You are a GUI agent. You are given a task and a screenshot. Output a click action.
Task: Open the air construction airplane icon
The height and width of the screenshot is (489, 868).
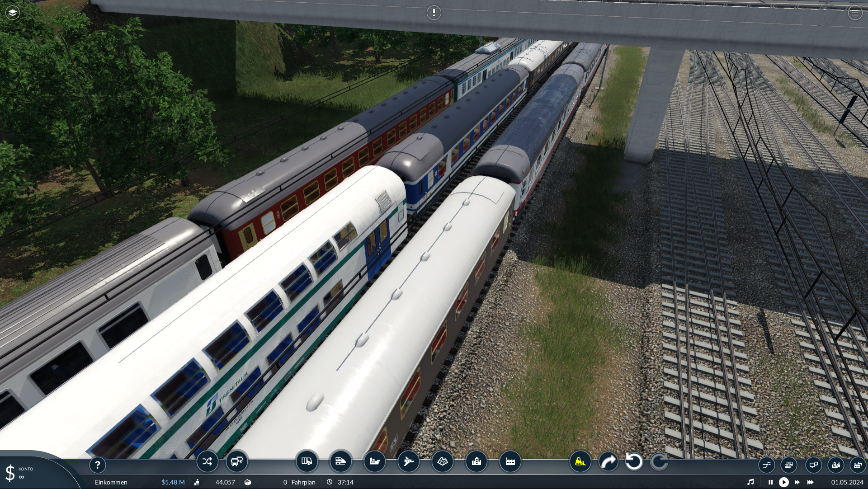[409, 461]
